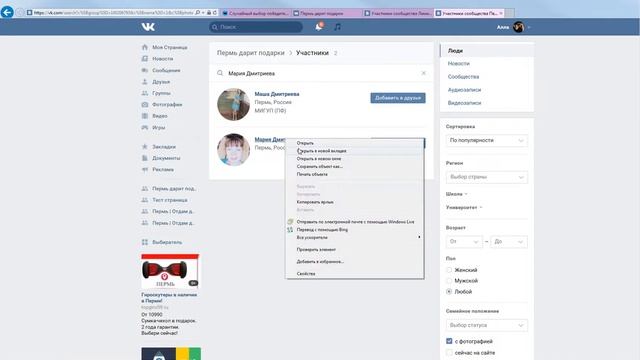Viewport: 640px width, 360px height.
Task: Click the gyroscooter ad image
Action: click(170, 271)
